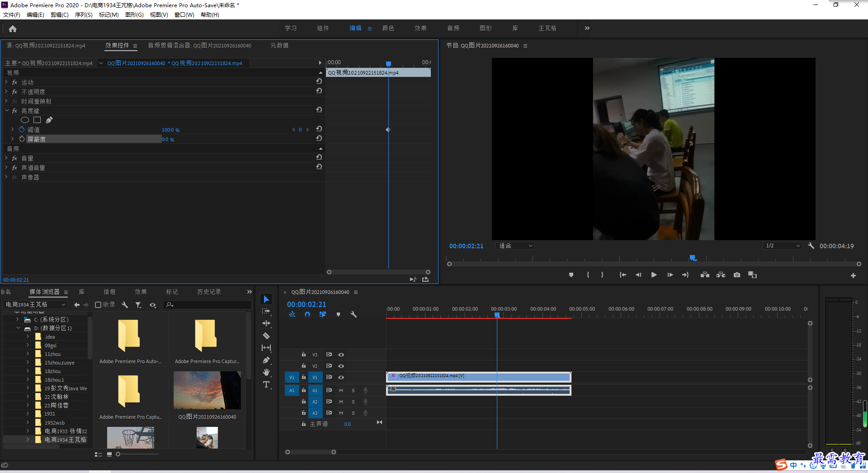This screenshot has width=868, height=473.
Task: Toggle linked selection in timeline
Action: (323, 314)
